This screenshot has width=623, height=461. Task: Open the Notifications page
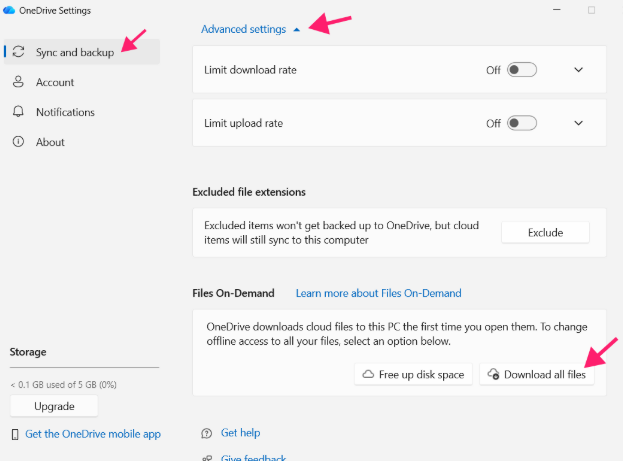[82, 112]
